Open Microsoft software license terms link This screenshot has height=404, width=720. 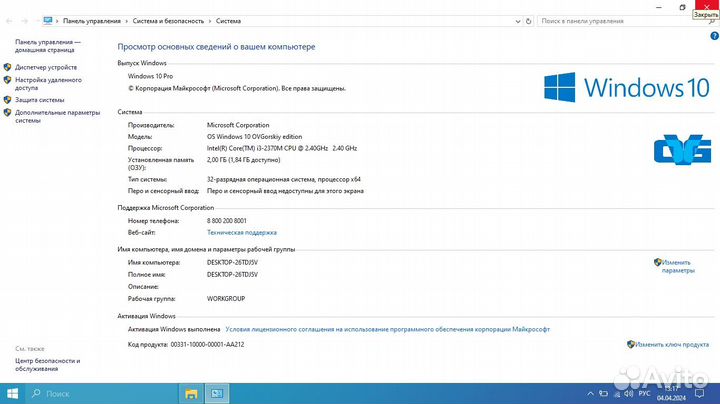click(388, 329)
